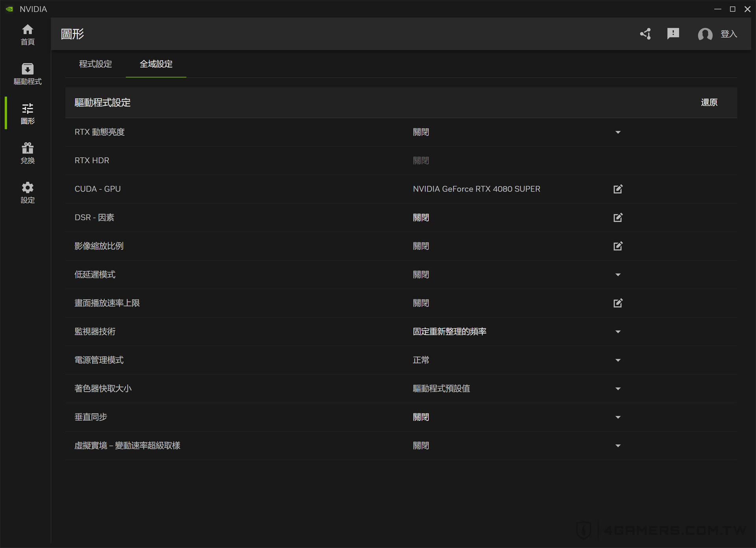Screen dimensions: 756x548
Task: Minimize the NVIDIA window
Action: 717,9
